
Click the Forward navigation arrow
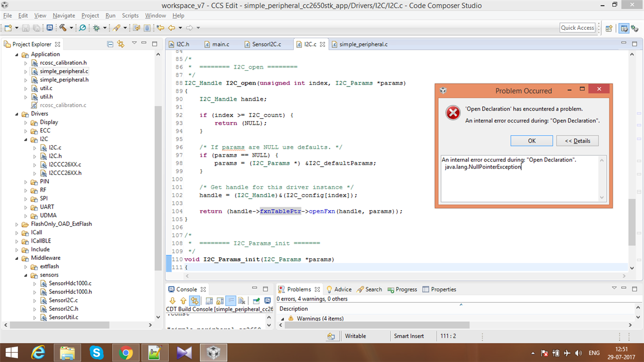[x=190, y=28]
